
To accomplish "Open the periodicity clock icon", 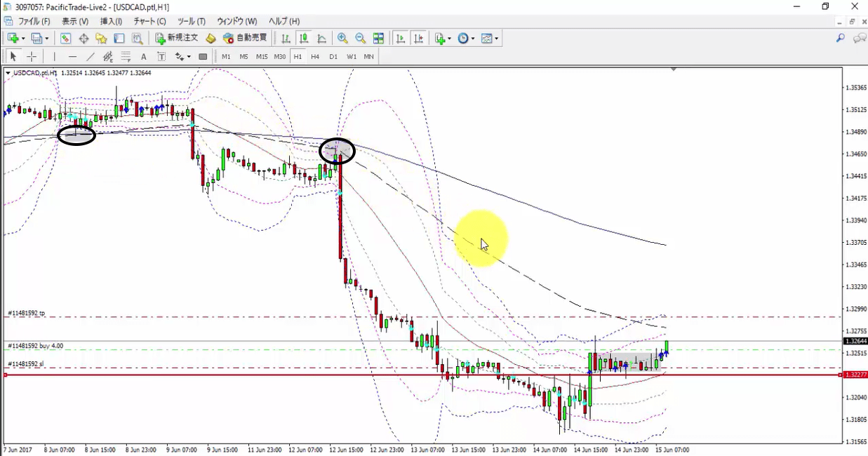I will 462,39.
